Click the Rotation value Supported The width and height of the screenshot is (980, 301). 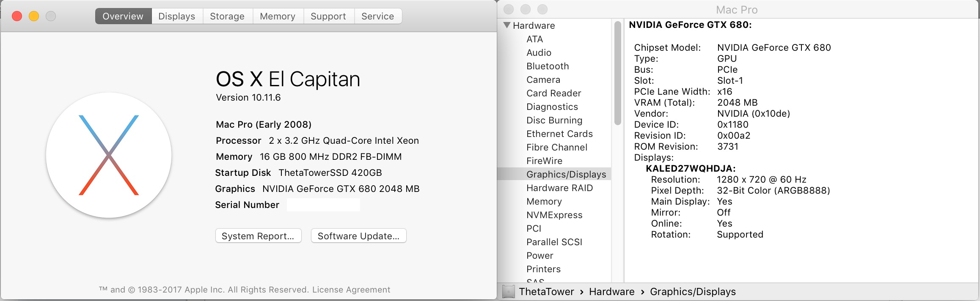coord(740,234)
